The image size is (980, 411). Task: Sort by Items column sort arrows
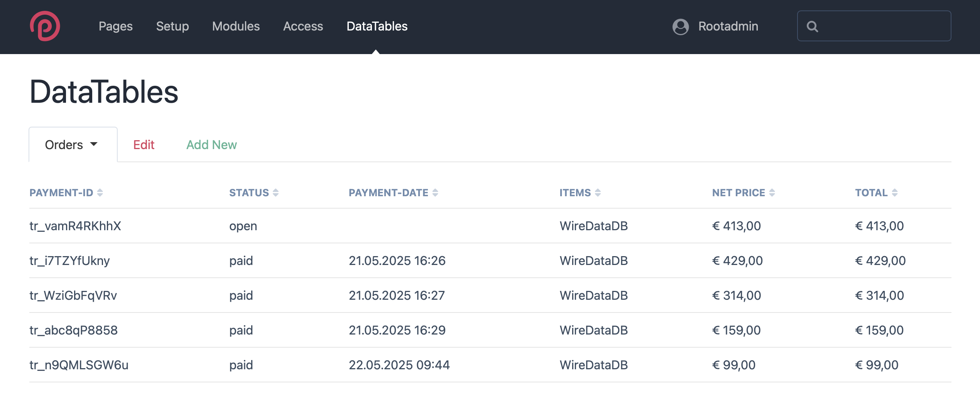coord(598,193)
